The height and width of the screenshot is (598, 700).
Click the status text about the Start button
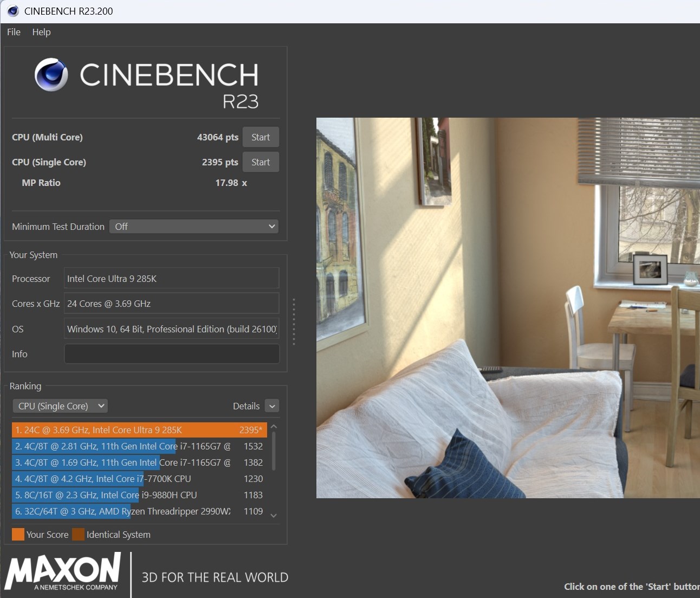632,587
